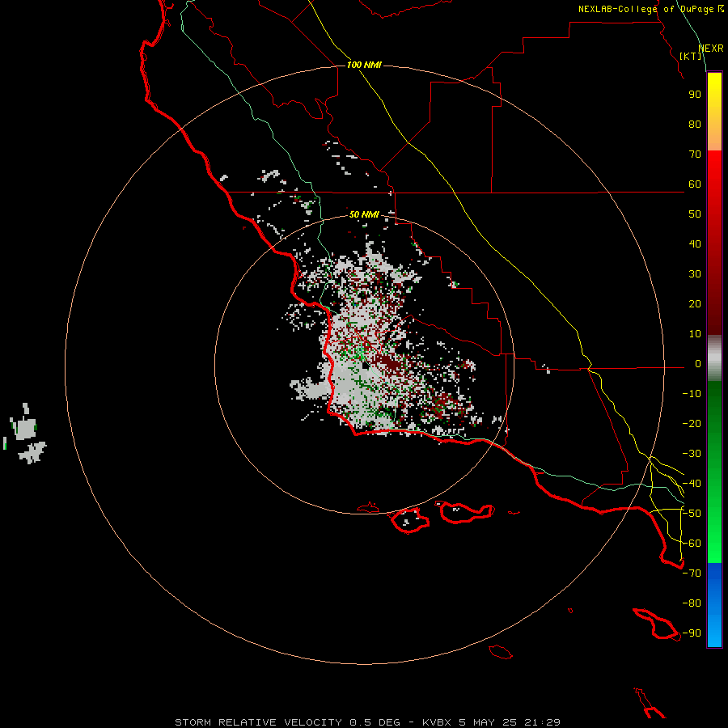The image size is (728, 728).
Task: Click the positive 90 value on the velocity scale
Action: click(695, 95)
